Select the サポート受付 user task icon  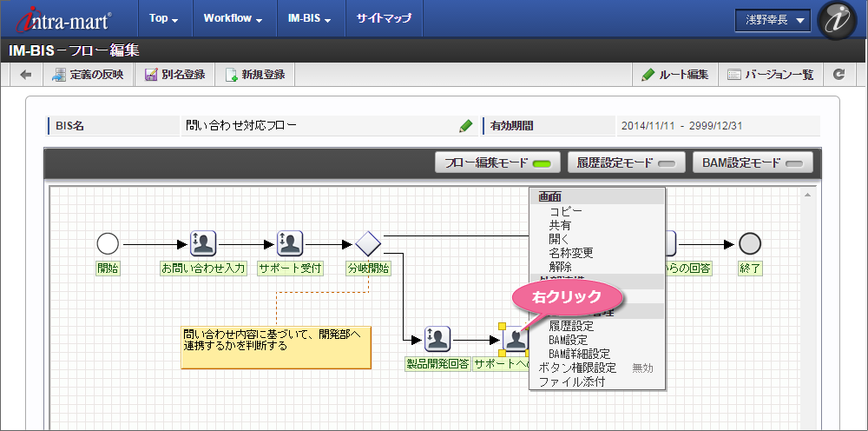tap(290, 243)
